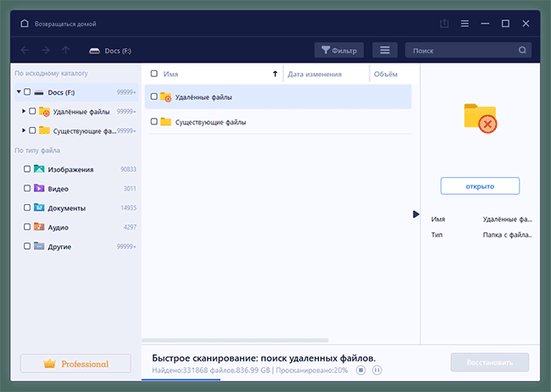The height and width of the screenshot is (392, 551).
Task: Click the Восстановить recover button
Action: pyautogui.click(x=490, y=362)
